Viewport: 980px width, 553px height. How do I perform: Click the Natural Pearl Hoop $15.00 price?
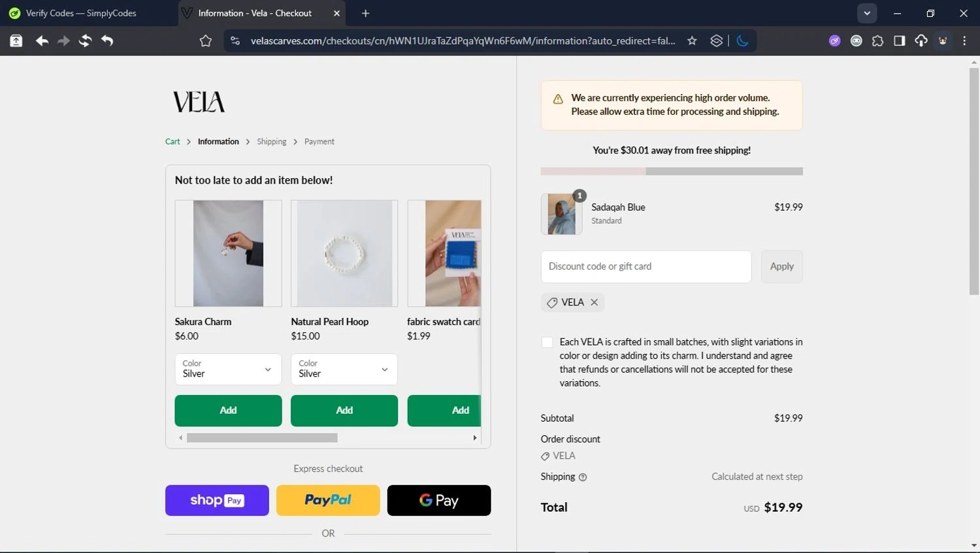click(x=305, y=336)
